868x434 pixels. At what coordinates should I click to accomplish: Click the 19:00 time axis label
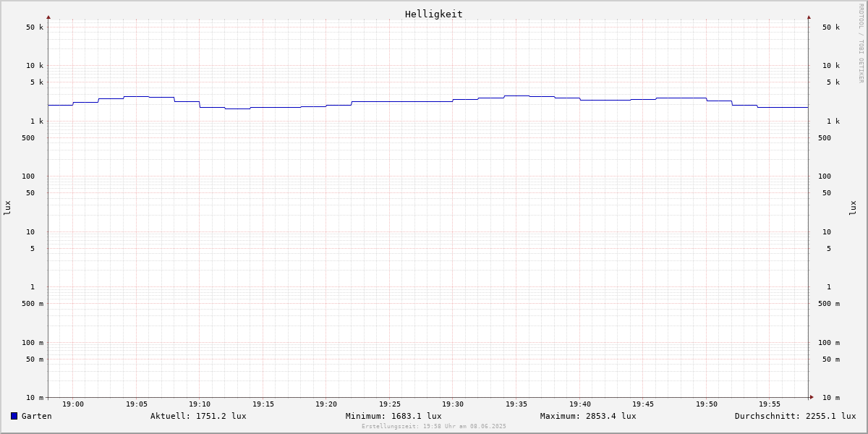coord(73,404)
